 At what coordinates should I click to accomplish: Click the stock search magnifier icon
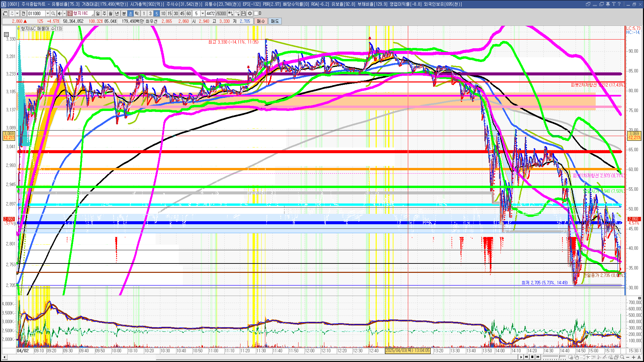coord(53,13)
